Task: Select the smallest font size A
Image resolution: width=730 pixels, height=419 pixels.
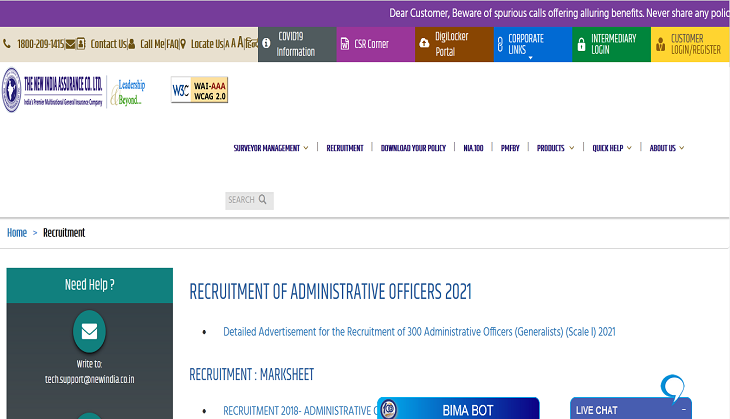Action: (x=227, y=45)
